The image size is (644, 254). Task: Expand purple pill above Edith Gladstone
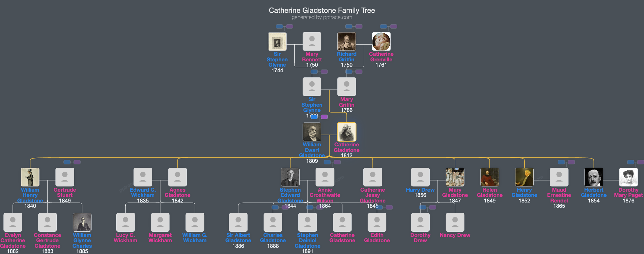tap(389, 207)
